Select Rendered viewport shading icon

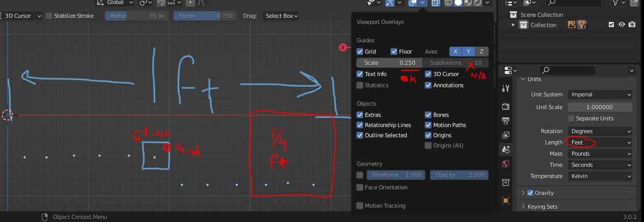click(x=478, y=3)
